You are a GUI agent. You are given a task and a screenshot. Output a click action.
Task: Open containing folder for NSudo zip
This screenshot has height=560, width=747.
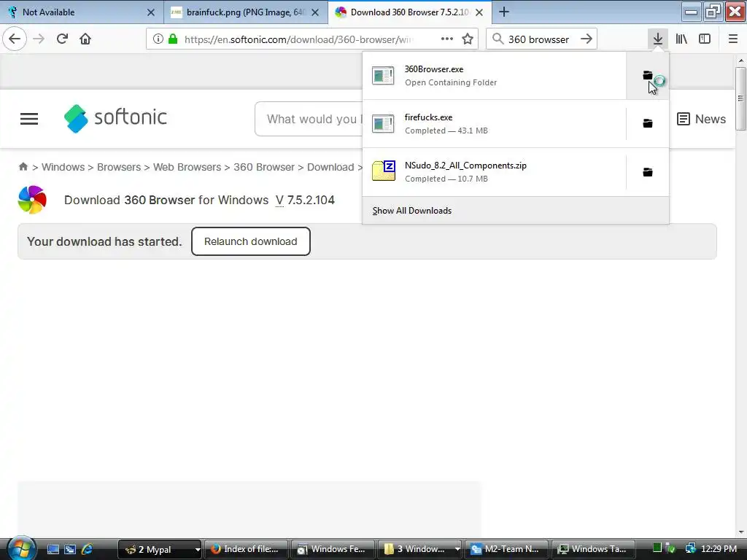648,172
